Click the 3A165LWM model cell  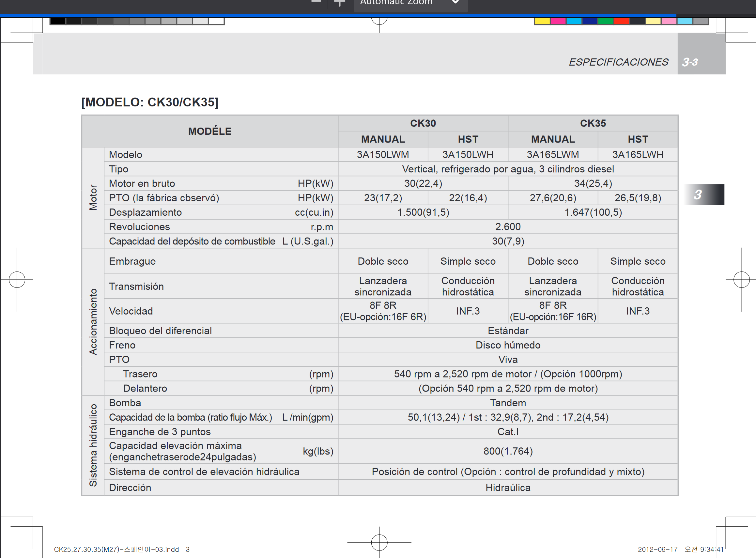pyautogui.click(x=553, y=155)
